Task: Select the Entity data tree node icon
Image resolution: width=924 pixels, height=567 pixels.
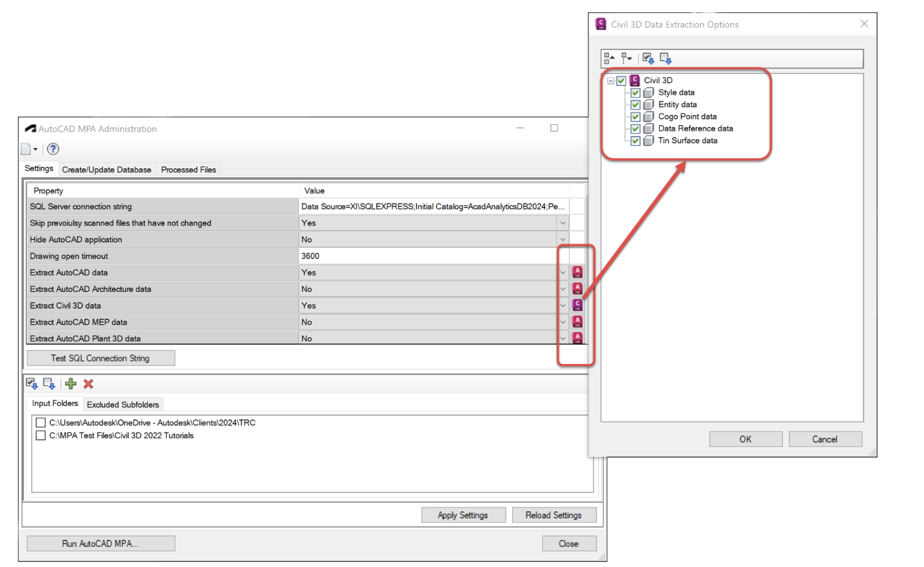Action: click(x=649, y=104)
